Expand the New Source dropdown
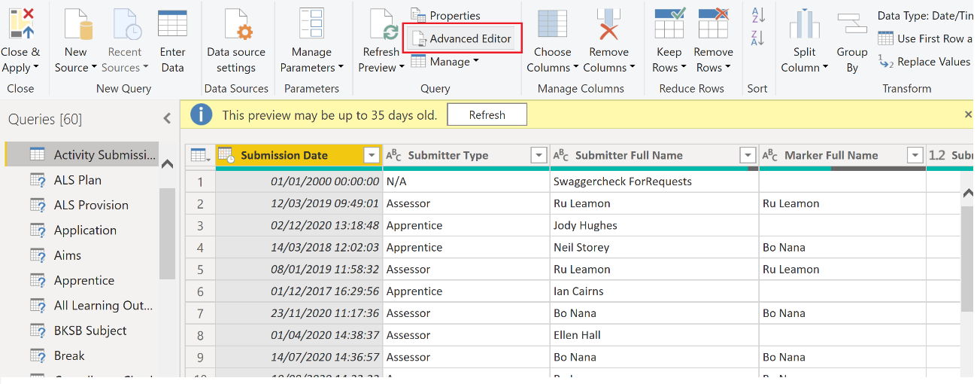The width and height of the screenshot is (980, 384). (x=94, y=68)
